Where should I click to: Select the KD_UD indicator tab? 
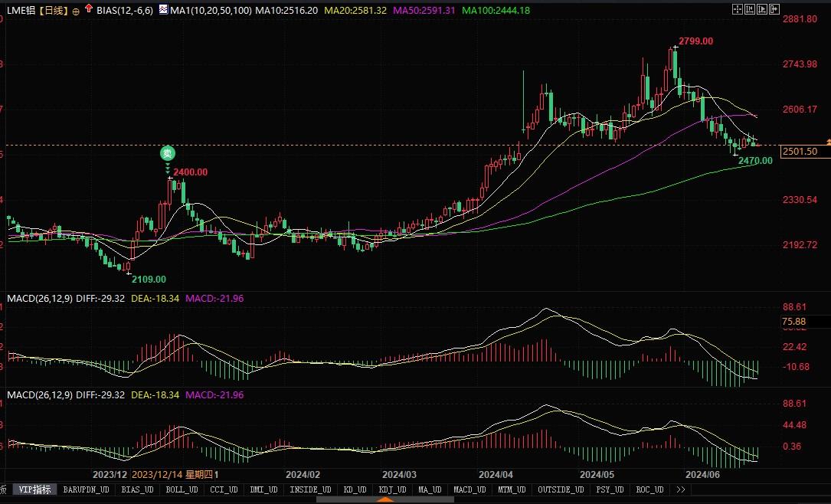(x=355, y=489)
